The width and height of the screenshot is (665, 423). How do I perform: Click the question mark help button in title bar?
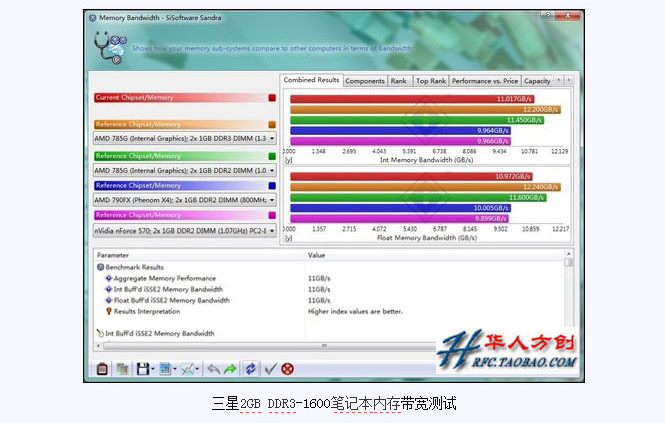[x=548, y=16]
